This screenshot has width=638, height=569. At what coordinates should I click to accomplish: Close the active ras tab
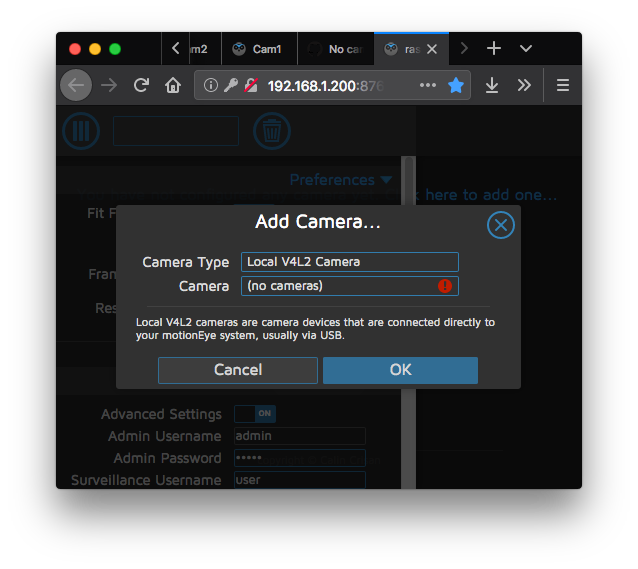coord(432,49)
